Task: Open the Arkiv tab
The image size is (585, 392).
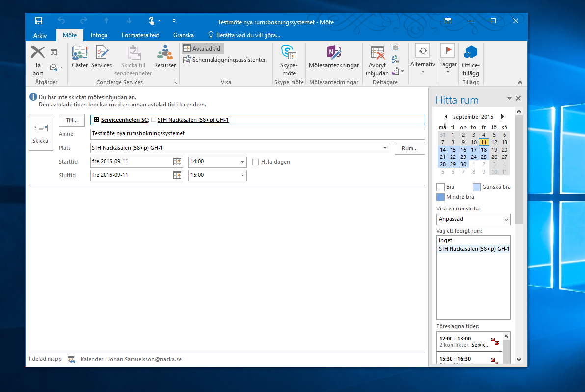Action: click(40, 35)
